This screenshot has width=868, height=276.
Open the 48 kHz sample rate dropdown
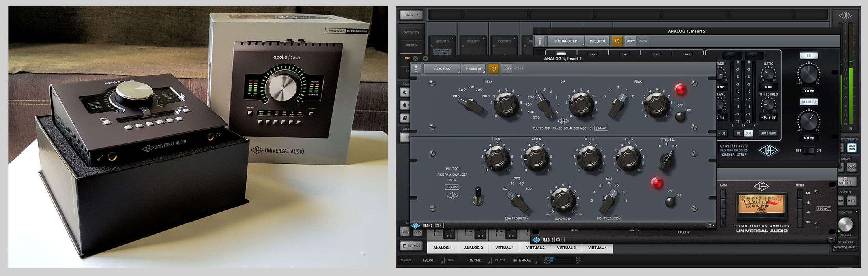475,261
